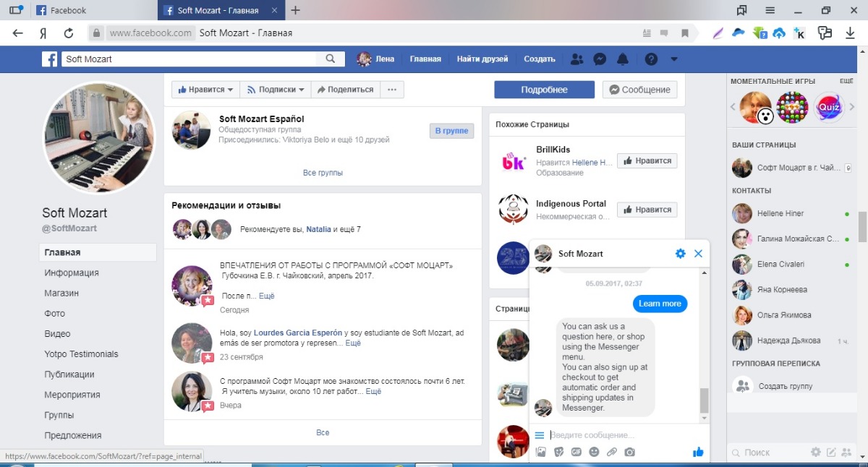Open chat sidebar settings gear
Image resolution: width=868 pixels, height=467 pixels.
(x=816, y=453)
